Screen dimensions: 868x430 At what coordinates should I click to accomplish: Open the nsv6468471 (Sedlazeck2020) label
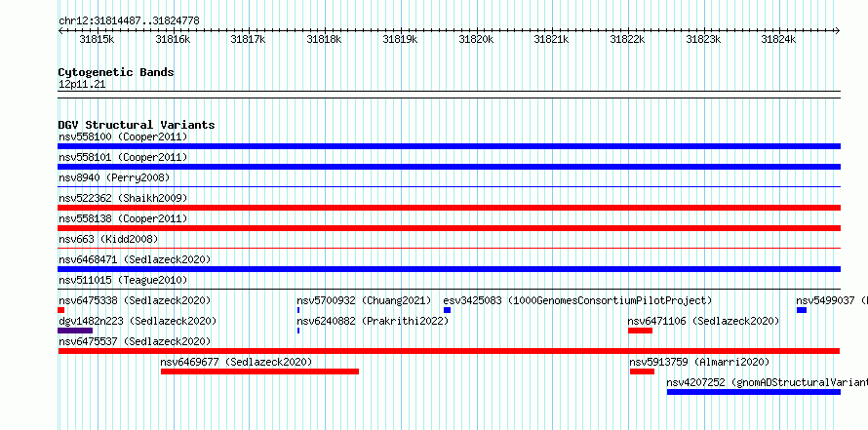pos(135,259)
